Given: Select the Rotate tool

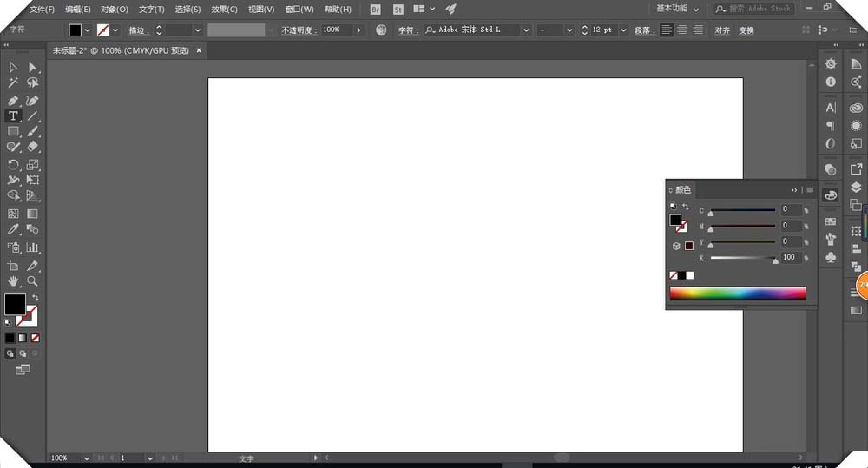Looking at the screenshot, I should (13, 164).
